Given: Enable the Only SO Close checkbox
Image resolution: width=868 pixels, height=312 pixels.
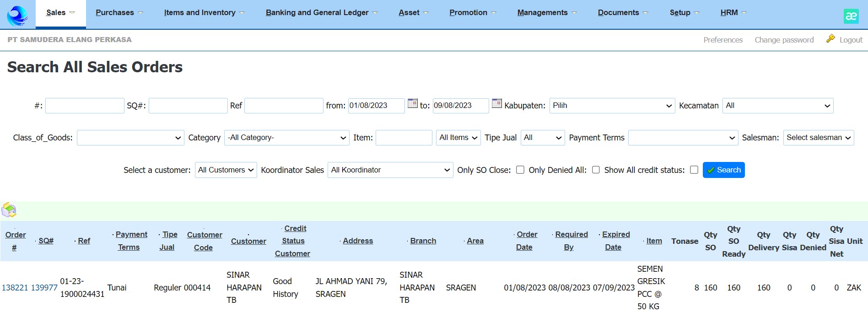Looking at the screenshot, I should tap(520, 170).
